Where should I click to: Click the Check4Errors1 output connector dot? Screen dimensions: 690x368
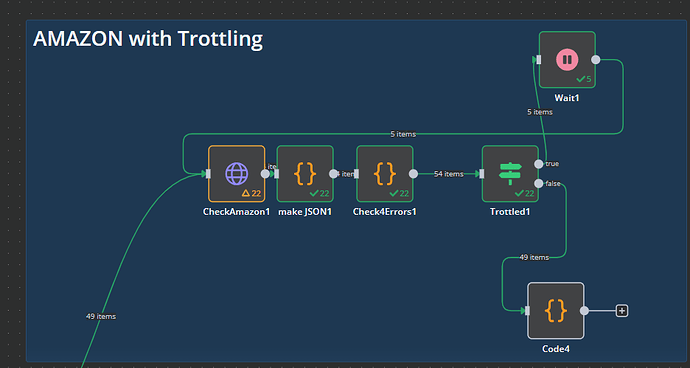click(x=413, y=174)
